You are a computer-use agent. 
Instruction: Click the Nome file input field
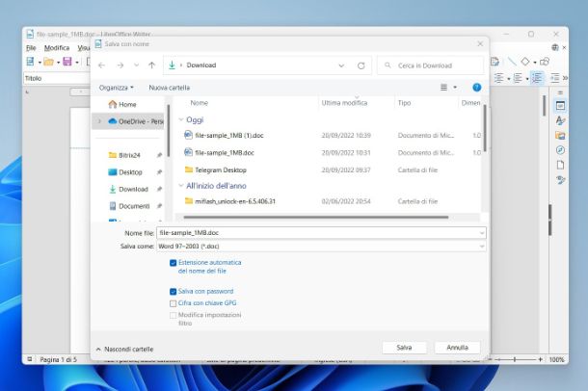click(x=321, y=233)
